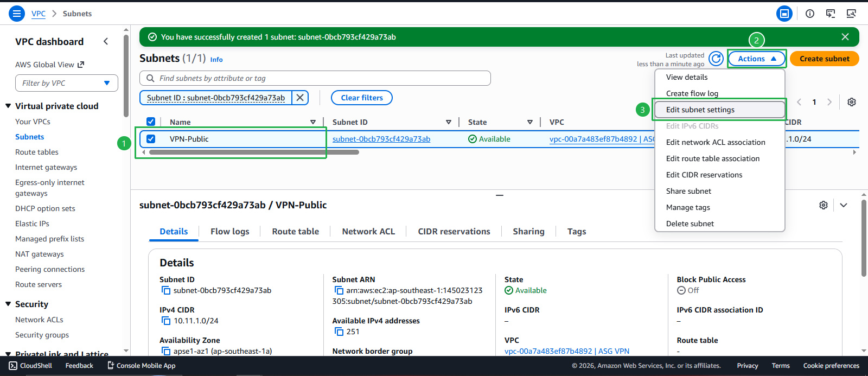Image resolution: width=868 pixels, height=376 pixels.
Task: Click the blue panel layout icon in header
Action: click(784, 14)
